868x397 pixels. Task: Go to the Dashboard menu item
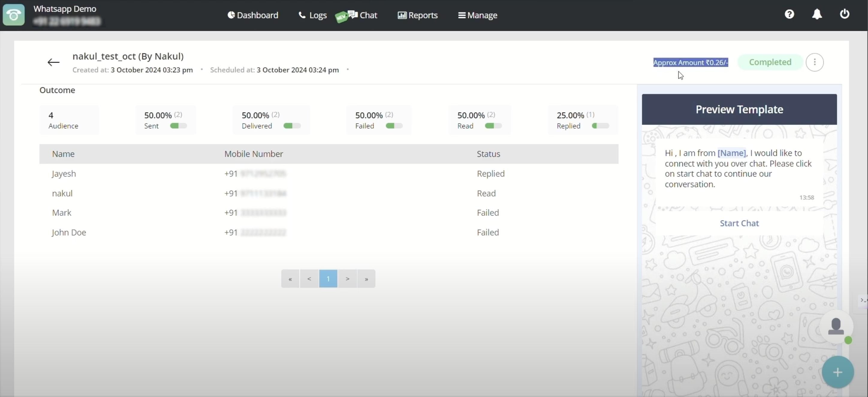point(253,15)
